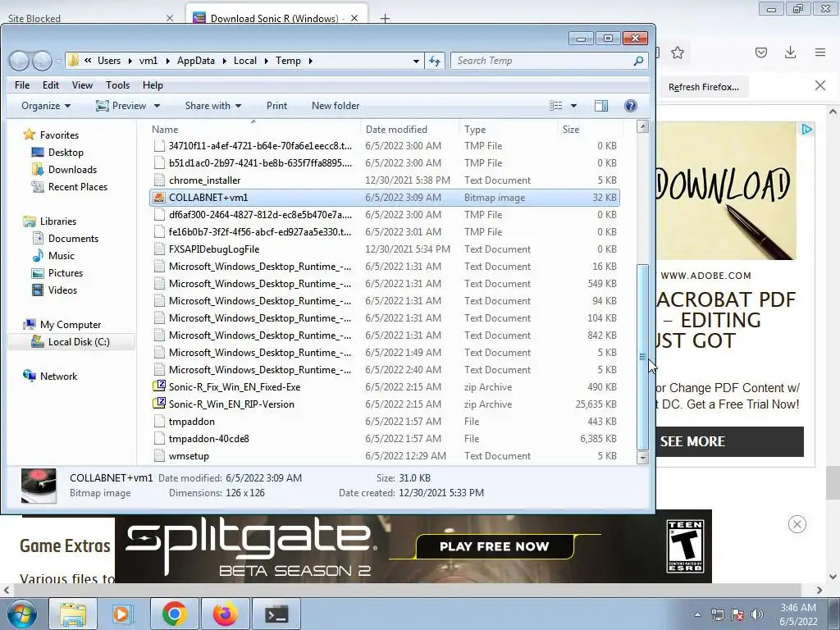
Task: Open the Tools menu
Action: pos(117,85)
